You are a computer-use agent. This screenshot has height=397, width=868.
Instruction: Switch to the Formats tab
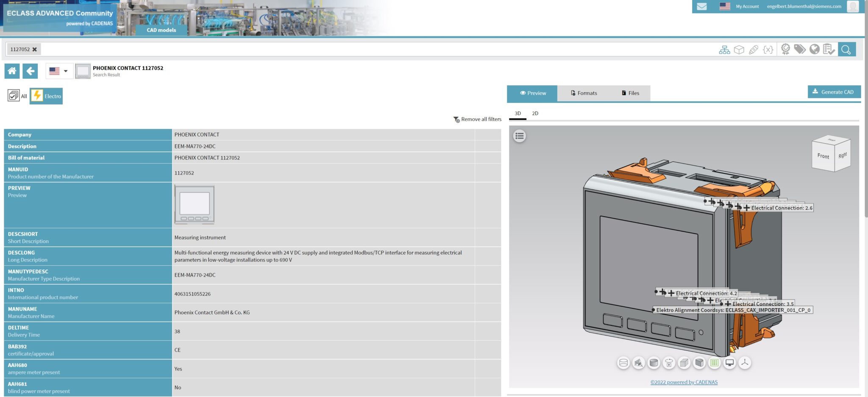point(584,93)
